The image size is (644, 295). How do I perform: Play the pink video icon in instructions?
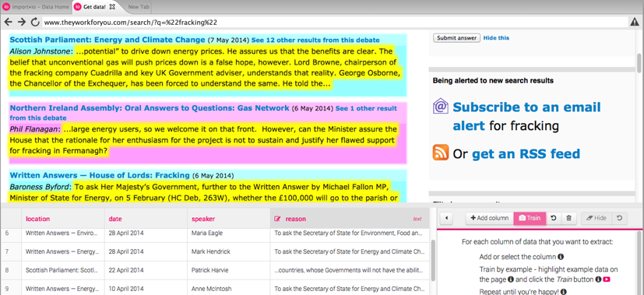click(x=606, y=279)
